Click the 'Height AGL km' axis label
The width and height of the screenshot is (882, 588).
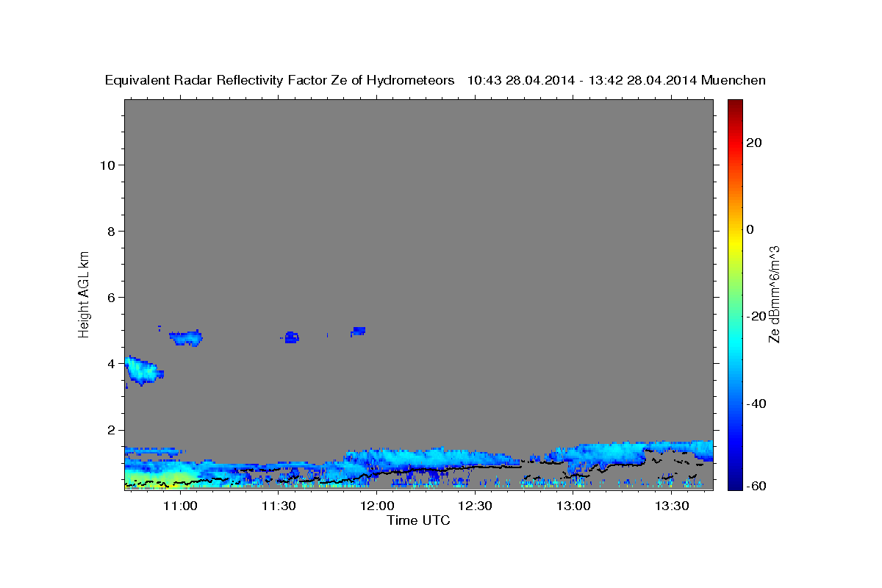click(x=84, y=294)
